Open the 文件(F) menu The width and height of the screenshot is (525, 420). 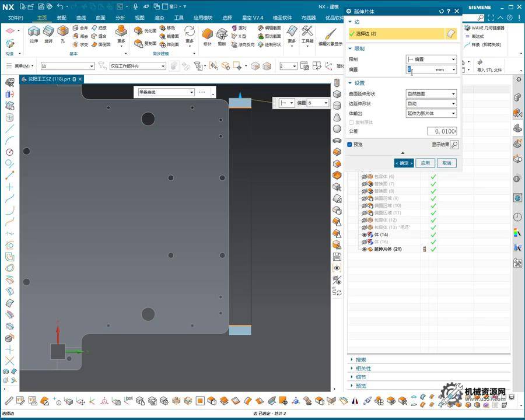tap(16, 17)
